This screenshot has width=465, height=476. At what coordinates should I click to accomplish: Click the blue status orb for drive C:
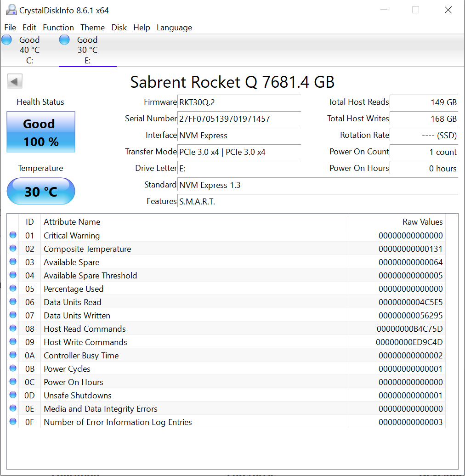[7, 40]
